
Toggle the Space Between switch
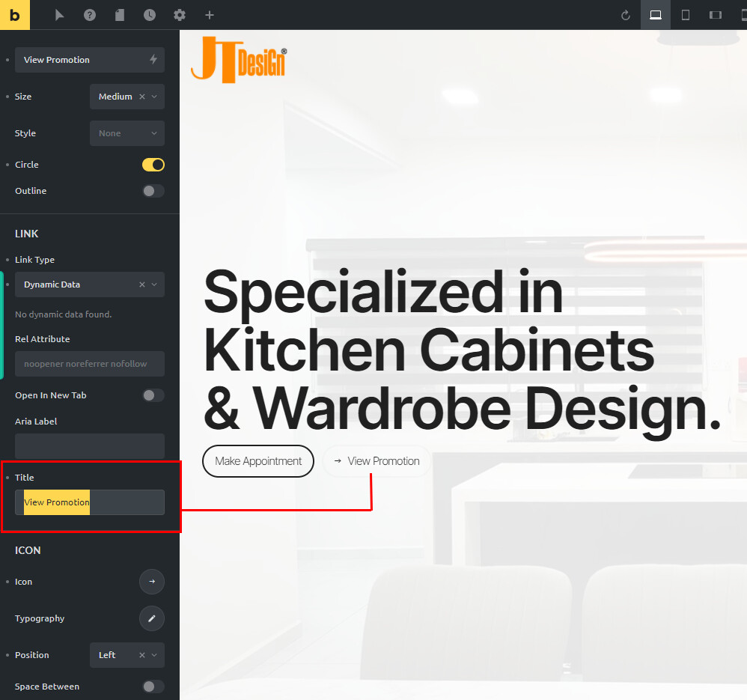point(153,687)
